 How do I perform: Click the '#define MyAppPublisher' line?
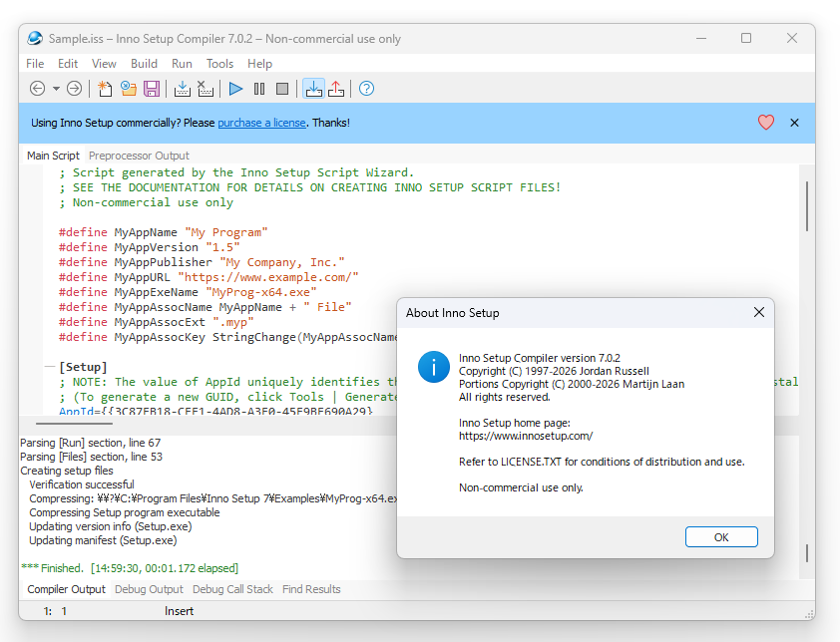202,262
